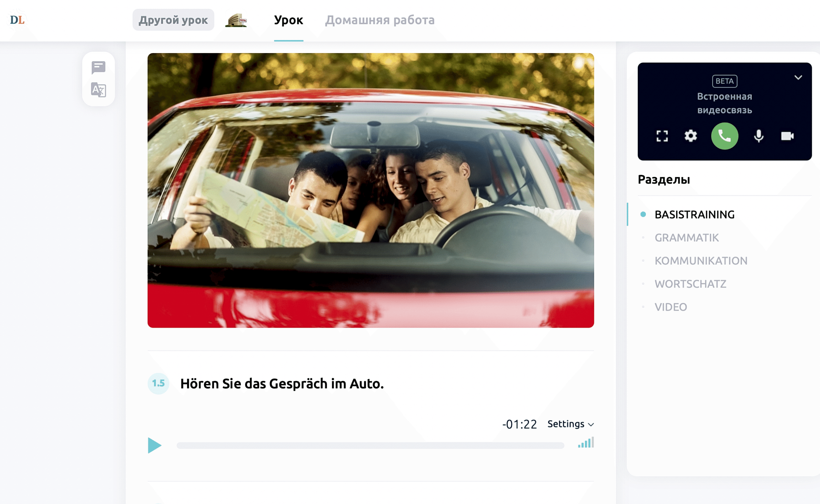Click the car photo image

click(x=371, y=190)
